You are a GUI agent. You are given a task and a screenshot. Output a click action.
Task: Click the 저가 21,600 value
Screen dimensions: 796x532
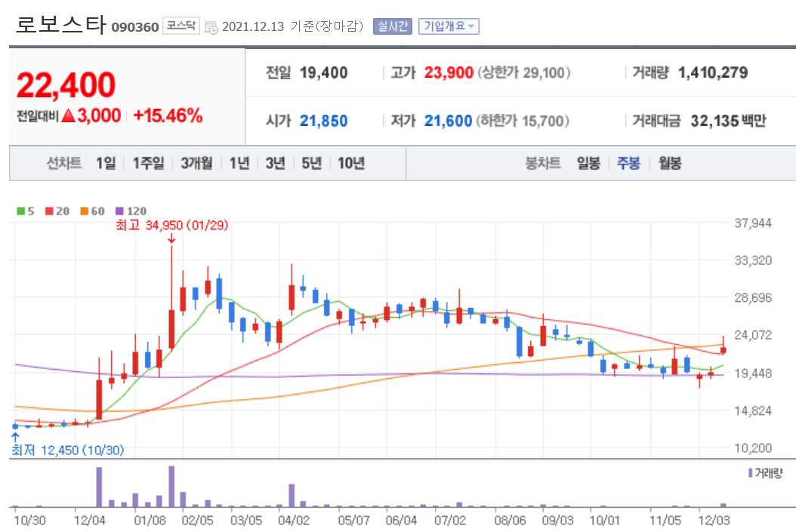[x=449, y=121]
